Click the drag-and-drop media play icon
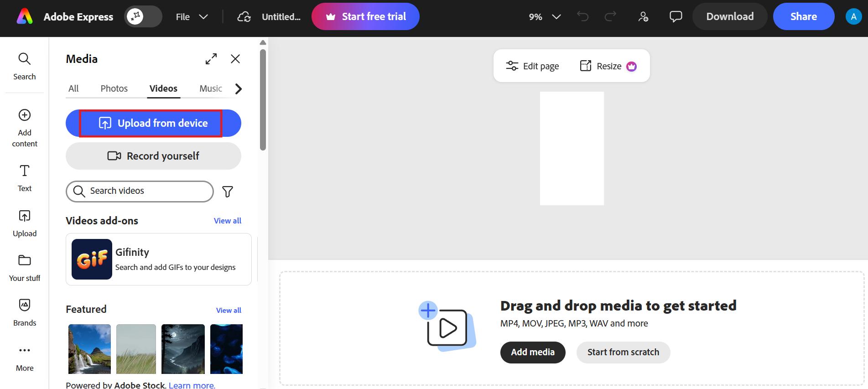The height and width of the screenshot is (389, 868). (x=447, y=327)
